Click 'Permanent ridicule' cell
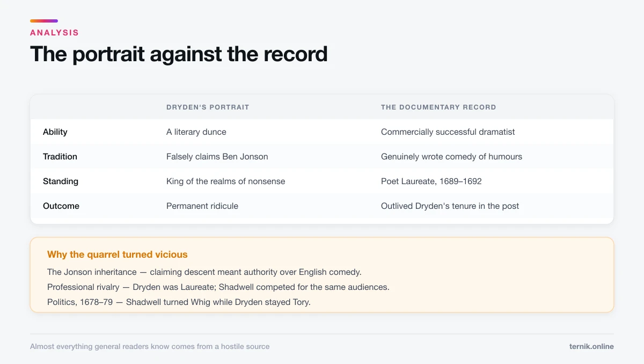Image resolution: width=644 pixels, height=364 pixels. (x=202, y=206)
